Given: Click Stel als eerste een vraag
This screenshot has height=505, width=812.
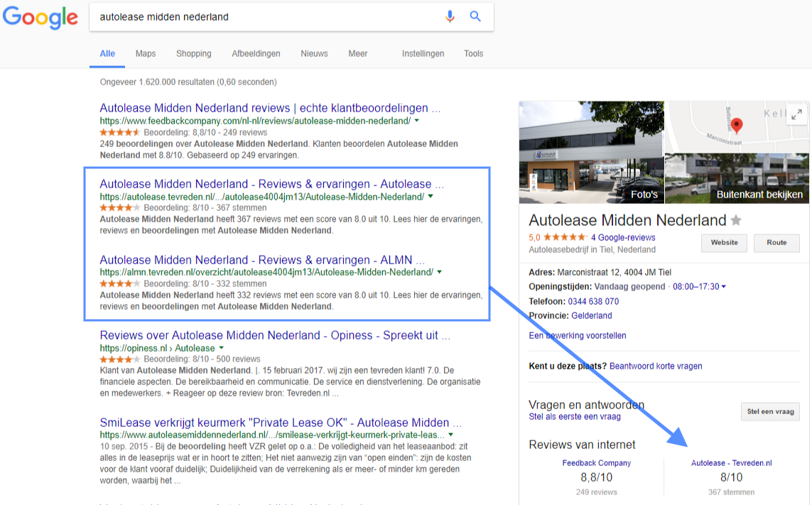Looking at the screenshot, I should click(x=574, y=416).
